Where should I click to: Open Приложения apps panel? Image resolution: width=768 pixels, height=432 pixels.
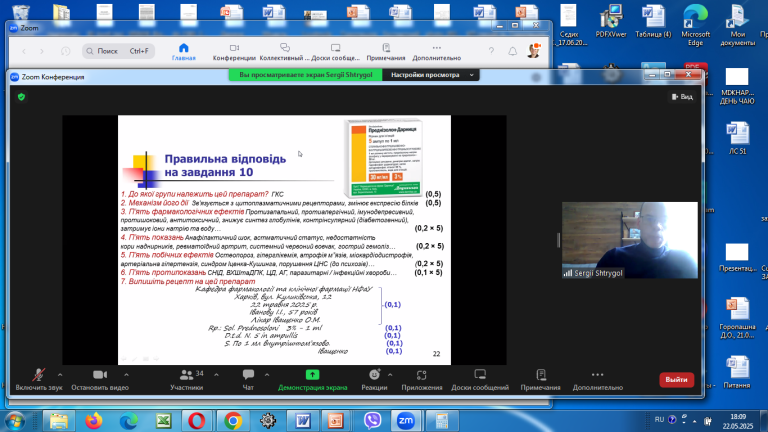tap(422, 380)
